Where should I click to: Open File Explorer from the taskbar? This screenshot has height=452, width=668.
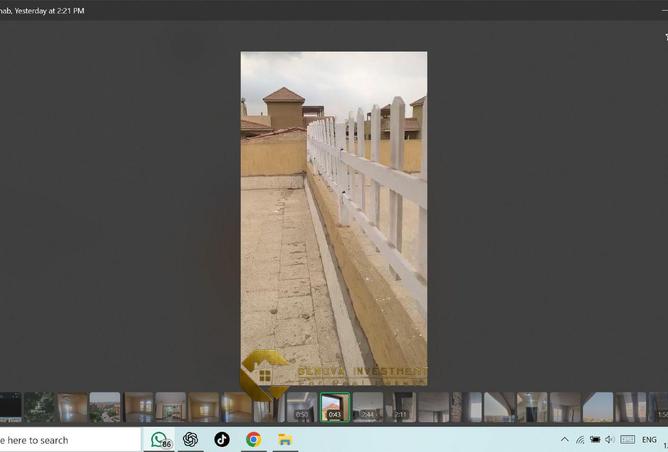coord(285,439)
